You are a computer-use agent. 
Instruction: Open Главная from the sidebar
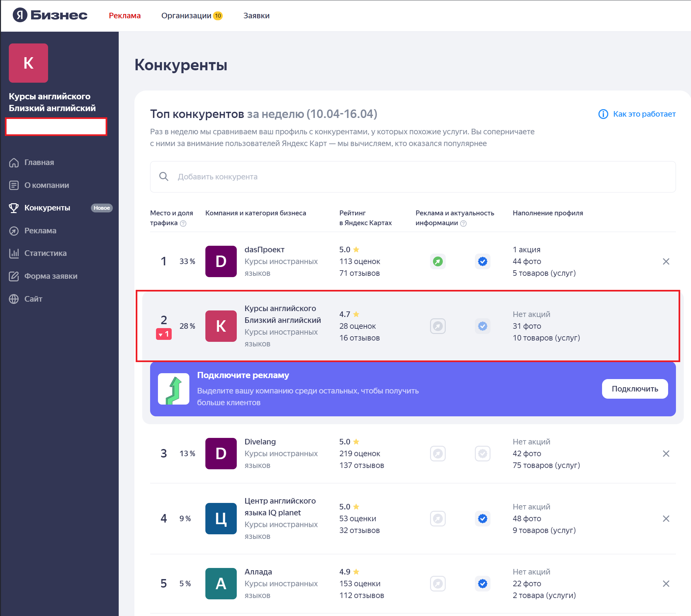tap(39, 162)
